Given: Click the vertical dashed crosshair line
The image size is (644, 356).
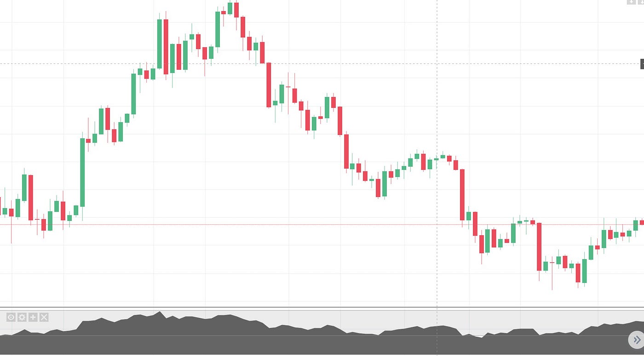Looking at the screenshot, I should pos(437,138).
